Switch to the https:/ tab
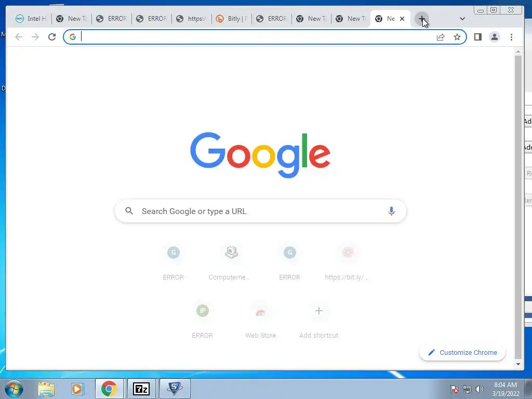 coord(192,19)
